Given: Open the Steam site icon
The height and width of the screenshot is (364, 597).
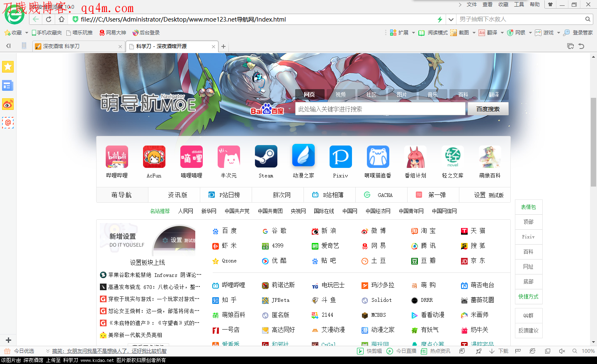Looking at the screenshot, I should [x=266, y=157].
